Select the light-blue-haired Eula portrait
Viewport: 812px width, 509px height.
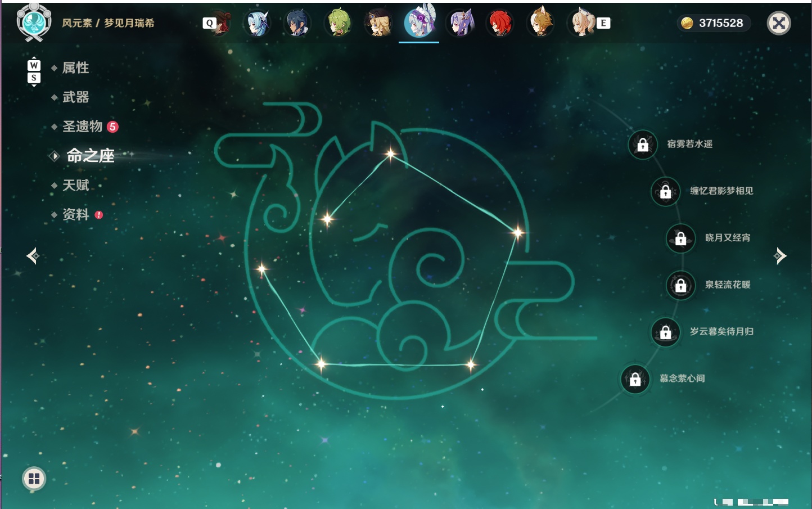pyautogui.click(x=257, y=23)
